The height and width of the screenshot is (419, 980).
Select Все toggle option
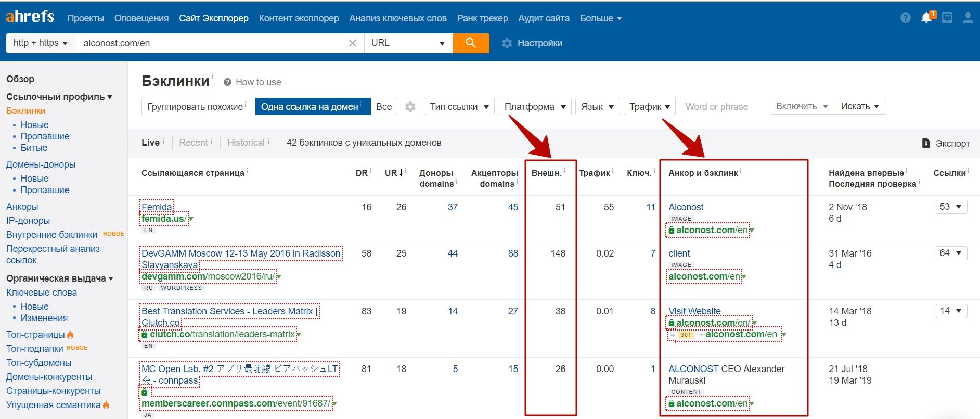pyautogui.click(x=384, y=107)
